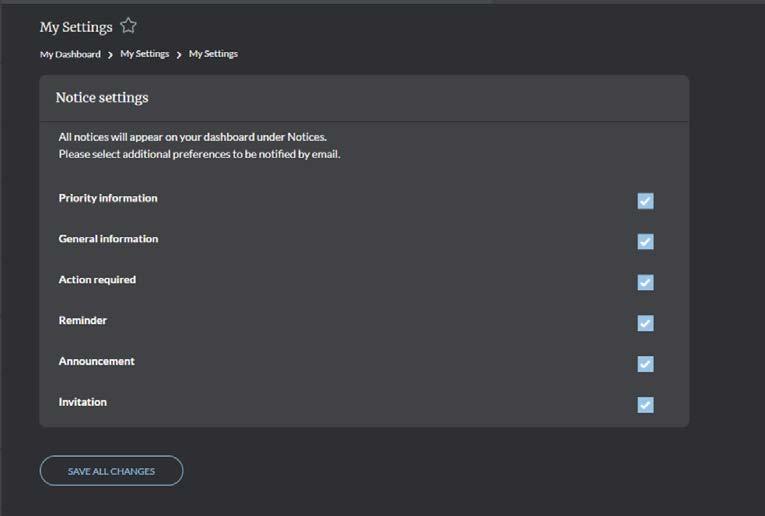Select the last My Settings breadcrumb
This screenshot has width=765, height=516.
213,54
